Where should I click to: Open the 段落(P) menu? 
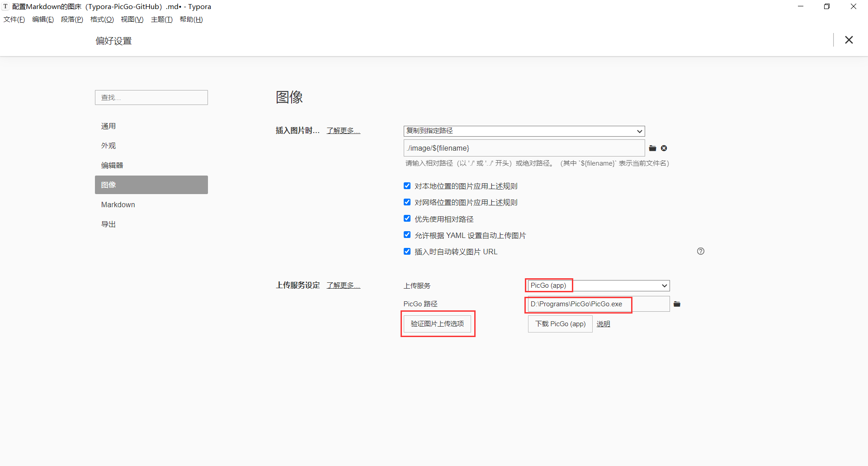72,19
